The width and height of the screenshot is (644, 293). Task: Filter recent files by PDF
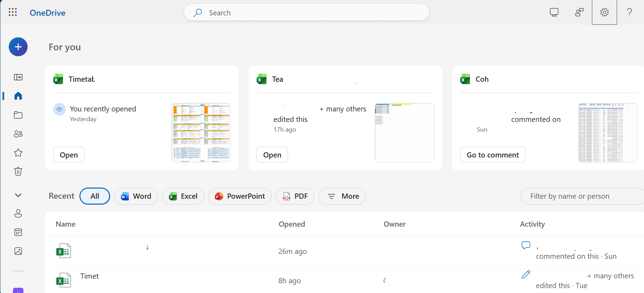(295, 196)
